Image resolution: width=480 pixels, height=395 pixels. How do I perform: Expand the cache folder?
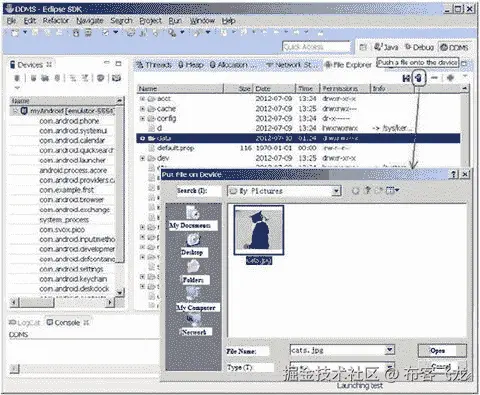(142, 109)
